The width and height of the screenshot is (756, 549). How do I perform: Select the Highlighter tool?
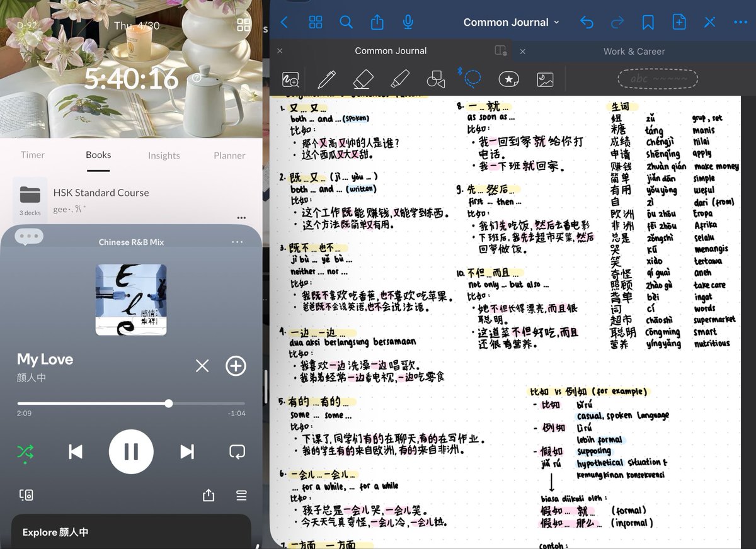point(399,79)
